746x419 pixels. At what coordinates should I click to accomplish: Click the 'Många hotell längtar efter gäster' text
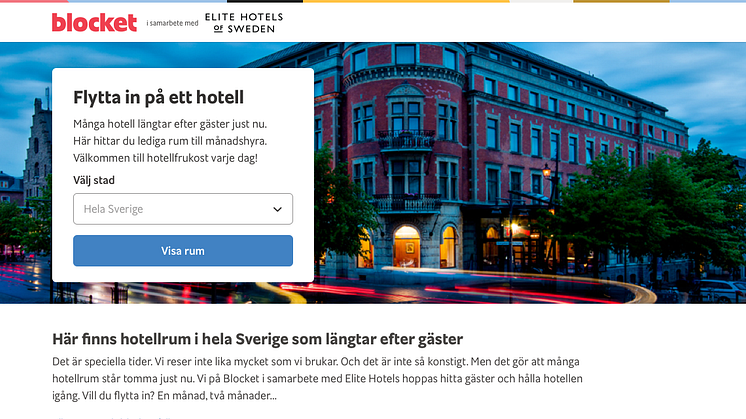click(x=170, y=124)
